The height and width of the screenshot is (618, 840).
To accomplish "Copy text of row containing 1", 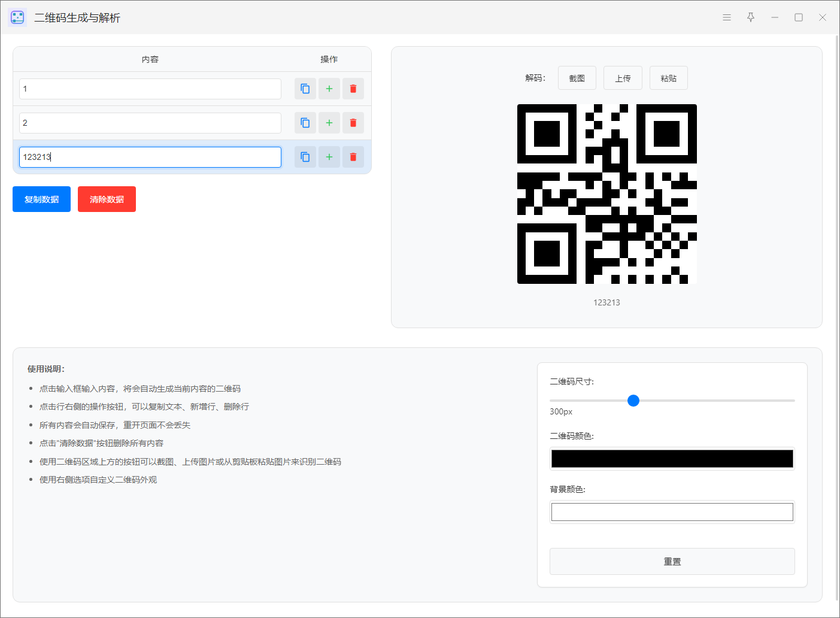I will tap(305, 89).
